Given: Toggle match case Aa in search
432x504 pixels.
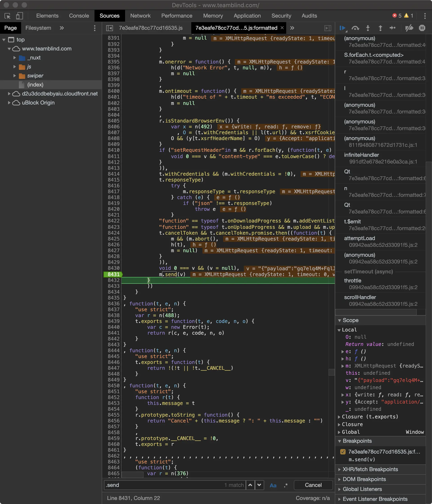Looking at the screenshot, I should (273, 485).
